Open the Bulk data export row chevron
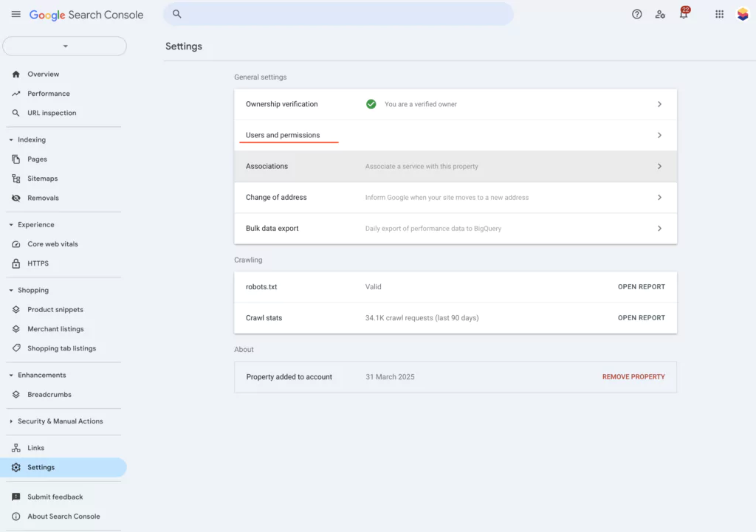Viewport: 756px width, 532px height. (659, 229)
